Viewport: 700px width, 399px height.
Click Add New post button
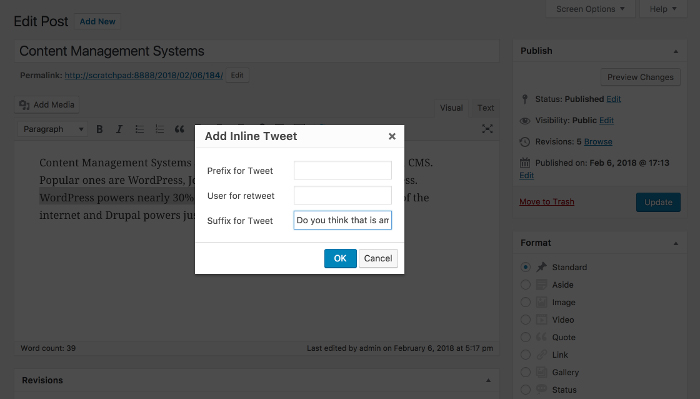point(97,21)
